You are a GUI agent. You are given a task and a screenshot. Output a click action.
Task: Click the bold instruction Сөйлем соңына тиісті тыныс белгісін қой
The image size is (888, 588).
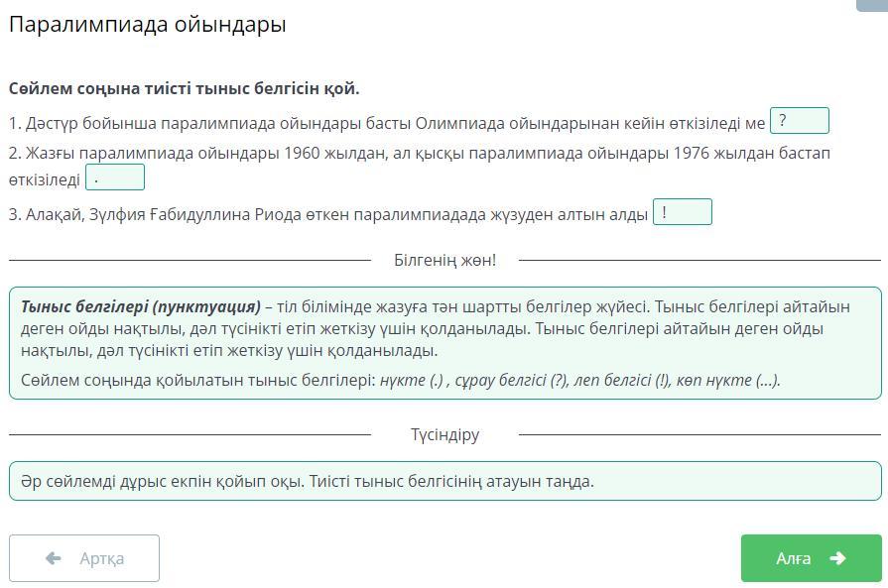(x=185, y=88)
